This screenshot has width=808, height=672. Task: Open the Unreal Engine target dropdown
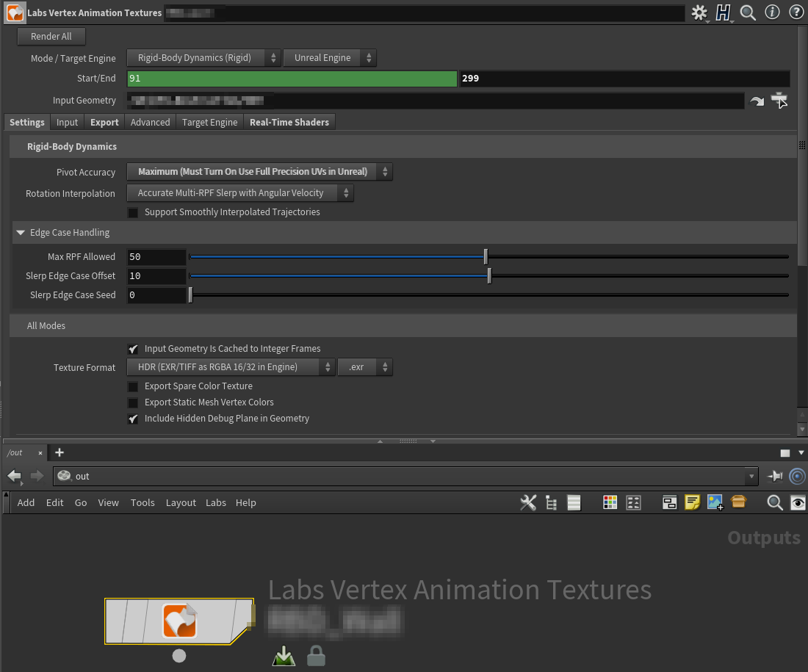(330, 58)
